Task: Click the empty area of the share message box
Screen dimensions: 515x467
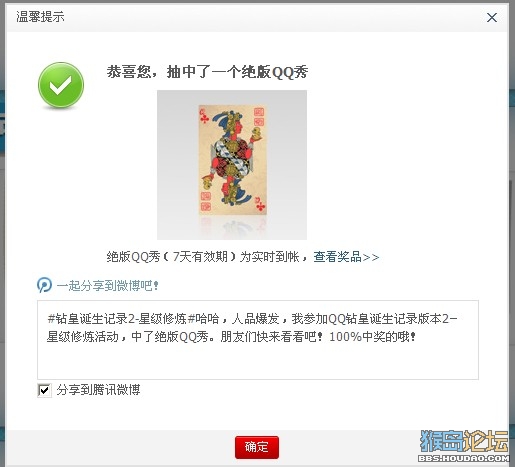Action: pyautogui.click(x=258, y=362)
